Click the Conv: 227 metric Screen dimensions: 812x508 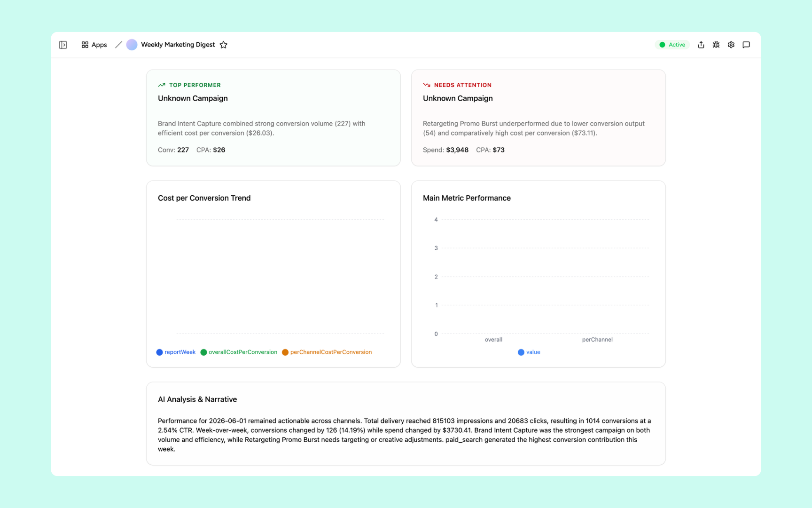click(x=173, y=150)
